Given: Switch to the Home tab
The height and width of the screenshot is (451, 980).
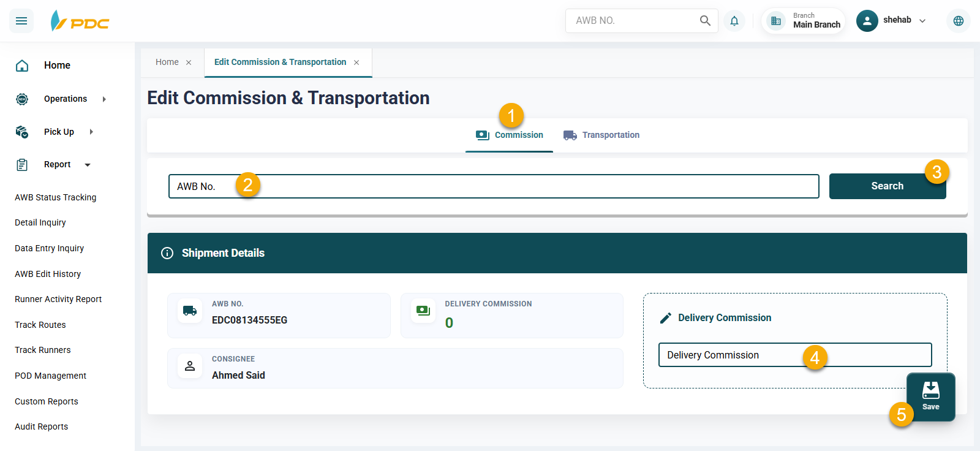Looking at the screenshot, I should pyautogui.click(x=167, y=62).
